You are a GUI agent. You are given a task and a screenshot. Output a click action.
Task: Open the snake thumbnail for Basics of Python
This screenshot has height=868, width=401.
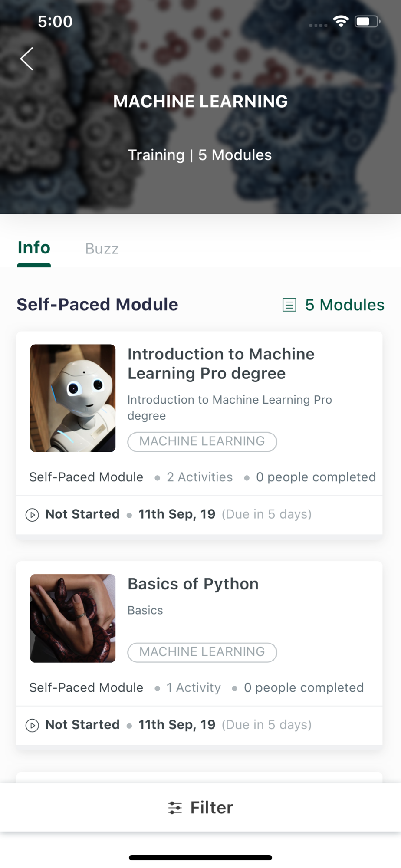(73, 618)
